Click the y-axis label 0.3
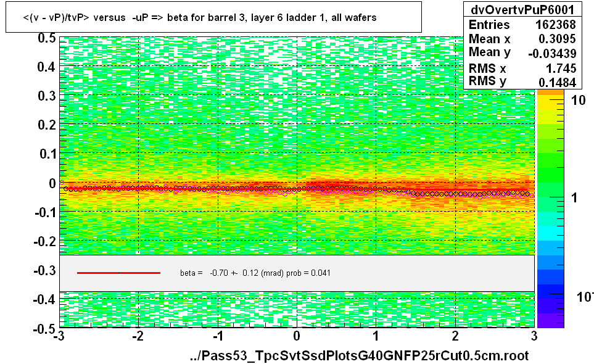 (x=47, y=96)
